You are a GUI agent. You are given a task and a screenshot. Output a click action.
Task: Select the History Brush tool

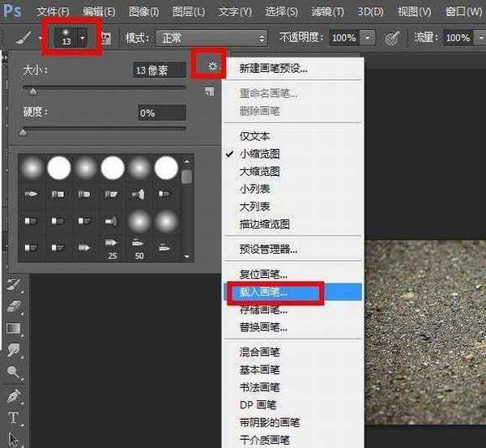point(14,284)
